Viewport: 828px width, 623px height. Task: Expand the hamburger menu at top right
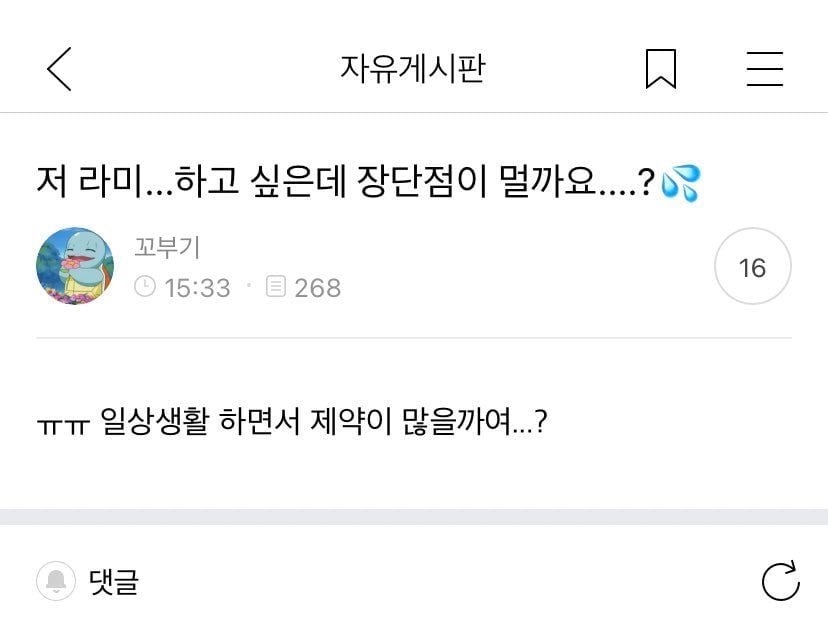(x=763, y=66)
